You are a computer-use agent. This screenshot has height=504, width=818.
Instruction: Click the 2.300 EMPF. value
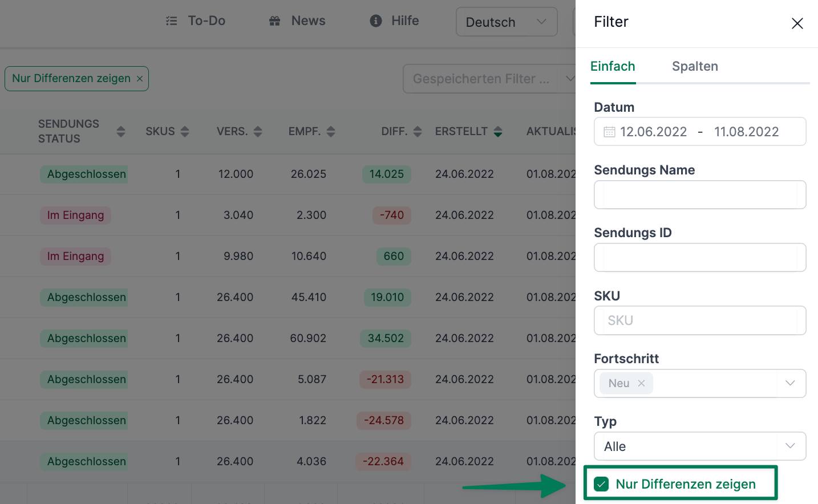point(311,216)
